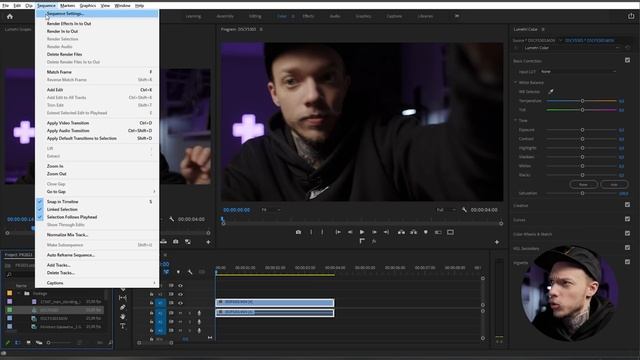The width and height of the screenshot is (640, 360).
Task: Toggle Snap in Timeline menu option
Action: [97, 202]
